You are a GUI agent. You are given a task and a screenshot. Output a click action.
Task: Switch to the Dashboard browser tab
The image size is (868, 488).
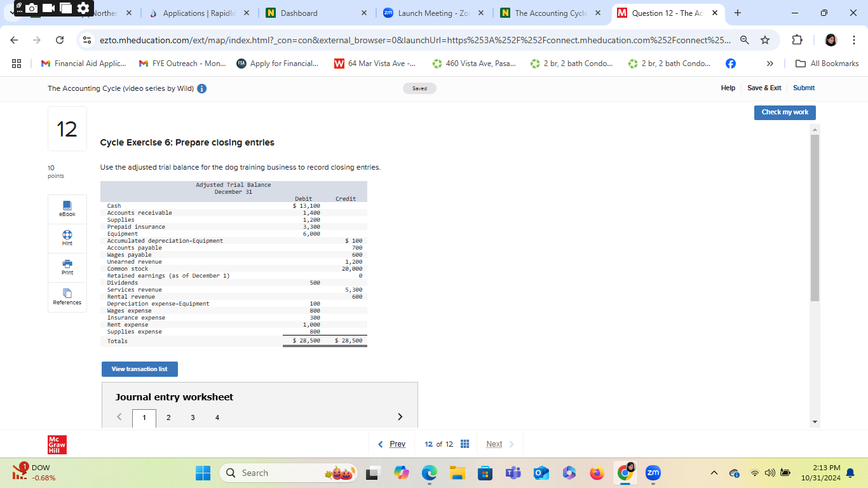coord(317,13)
